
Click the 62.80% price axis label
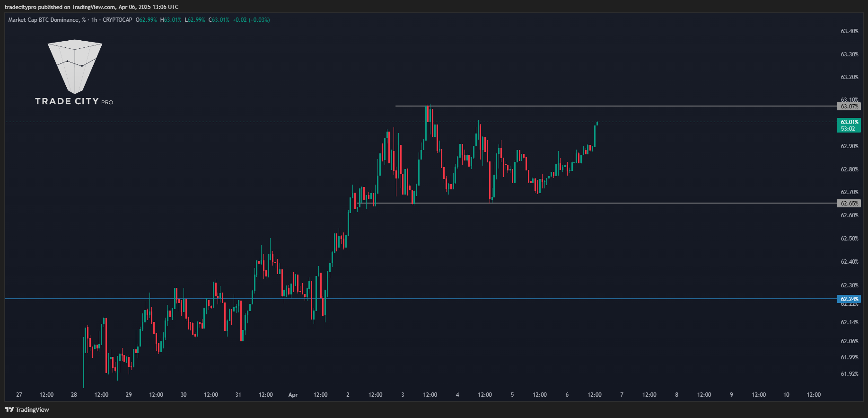[850, 169]
